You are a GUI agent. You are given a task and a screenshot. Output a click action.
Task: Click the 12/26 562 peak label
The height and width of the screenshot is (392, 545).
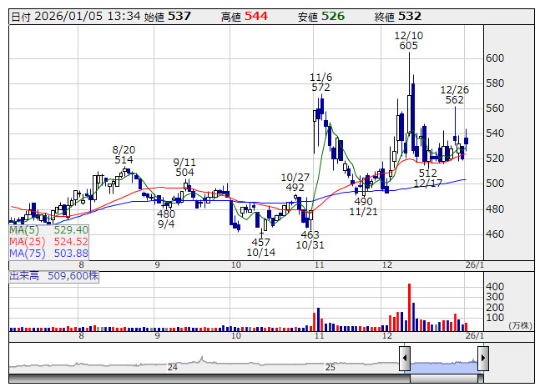(x=455, y=95)
